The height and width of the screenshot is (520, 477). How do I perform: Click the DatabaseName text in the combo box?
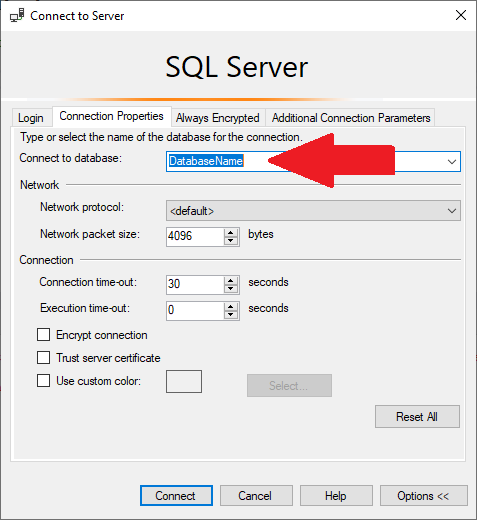pyautogui.click(x=206, y=161)
